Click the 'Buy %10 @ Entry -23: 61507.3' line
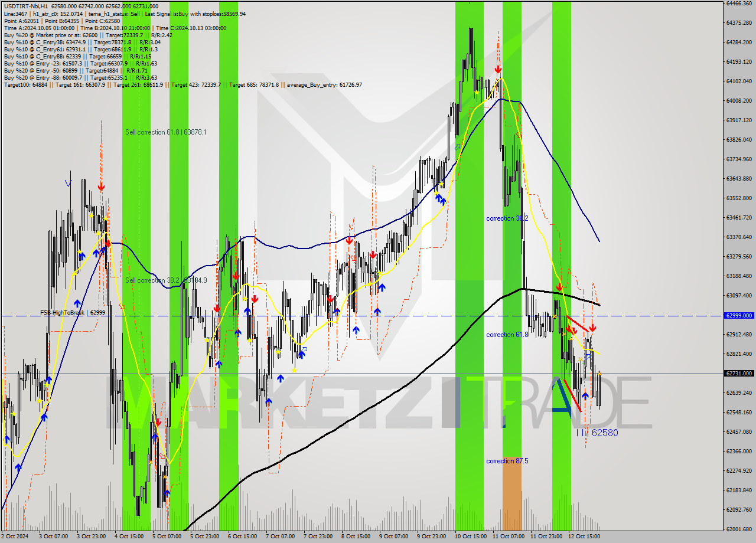756x543 pixels. (80, 64)
